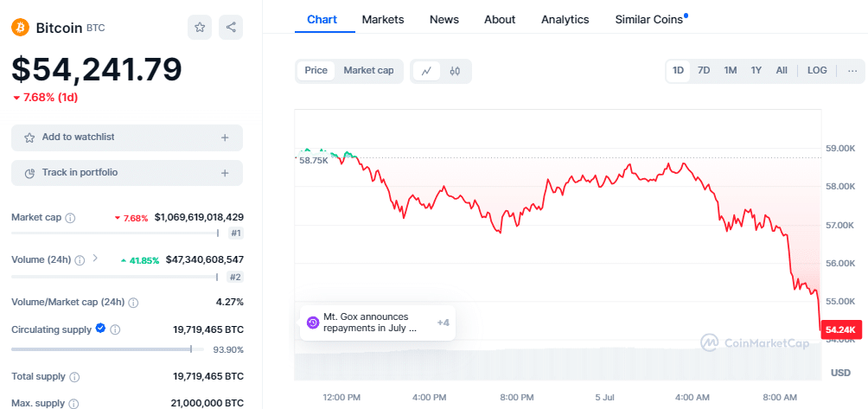Open the Analytics tab

tap(565, 20)
